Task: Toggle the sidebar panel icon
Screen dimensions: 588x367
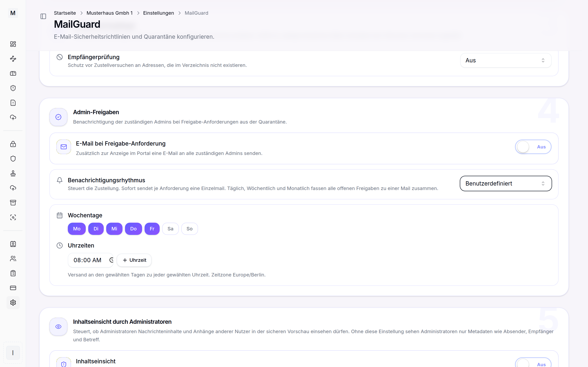Action: [43, 16]
